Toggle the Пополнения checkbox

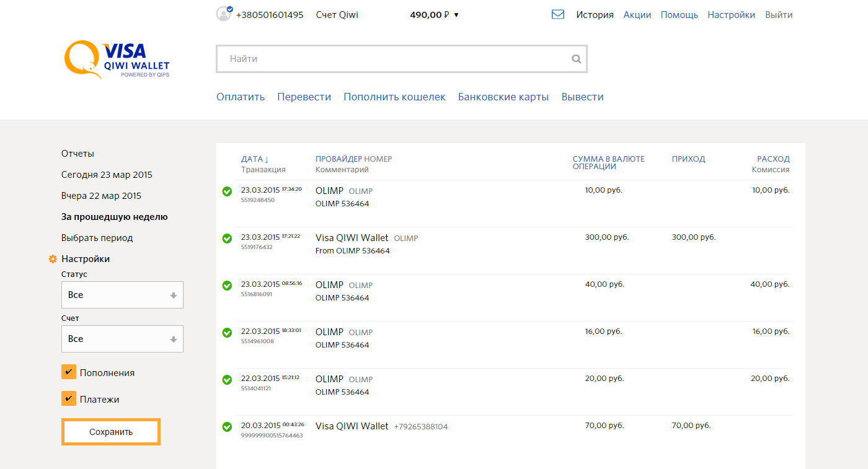[x=69, y=372]
